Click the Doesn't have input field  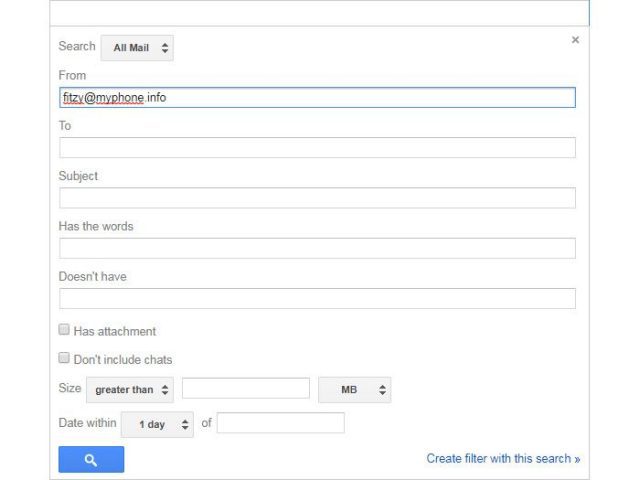[x=317, y=298]
